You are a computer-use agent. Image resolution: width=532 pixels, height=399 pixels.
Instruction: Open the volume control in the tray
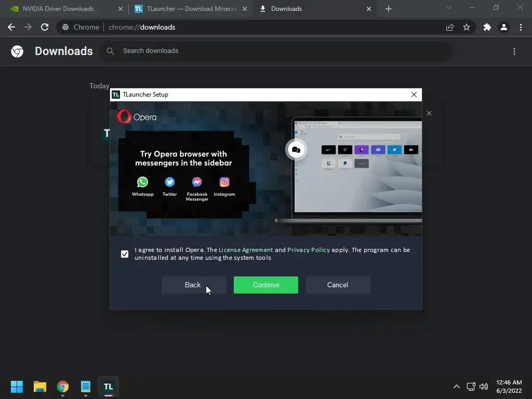tap(484, 387)
